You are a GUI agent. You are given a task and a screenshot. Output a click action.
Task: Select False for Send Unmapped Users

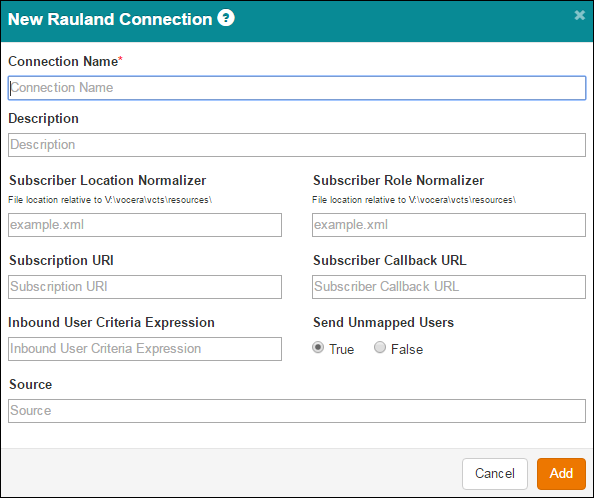(380, 347)
